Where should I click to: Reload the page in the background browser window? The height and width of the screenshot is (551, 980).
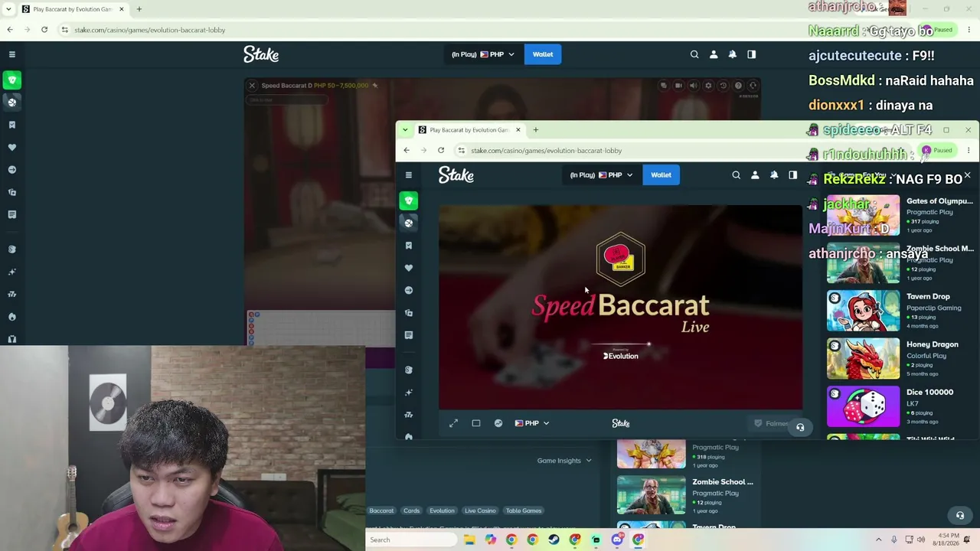44,30
